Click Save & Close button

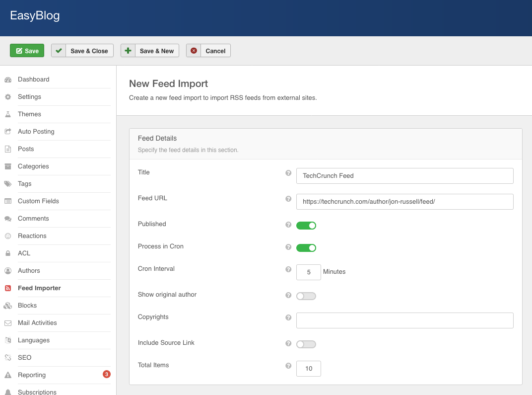click(82, 51)
